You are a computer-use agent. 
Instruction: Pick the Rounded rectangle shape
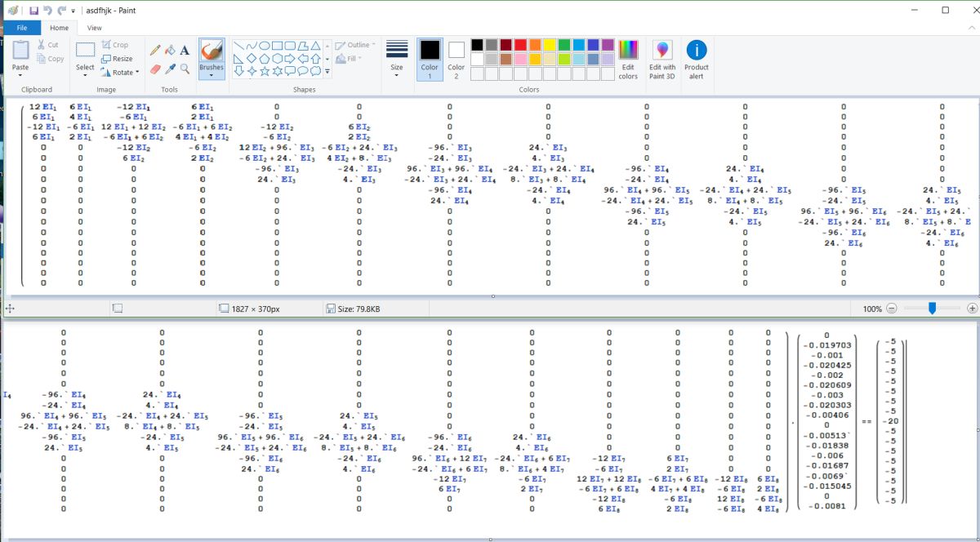click(291, 46)
